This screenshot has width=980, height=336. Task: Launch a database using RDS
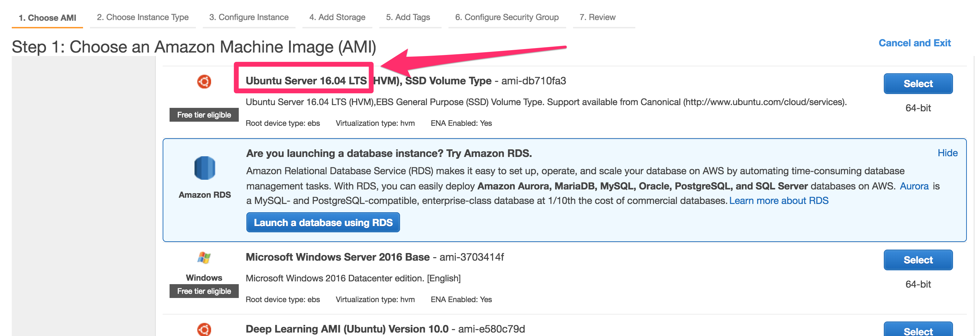coord(323,222)
